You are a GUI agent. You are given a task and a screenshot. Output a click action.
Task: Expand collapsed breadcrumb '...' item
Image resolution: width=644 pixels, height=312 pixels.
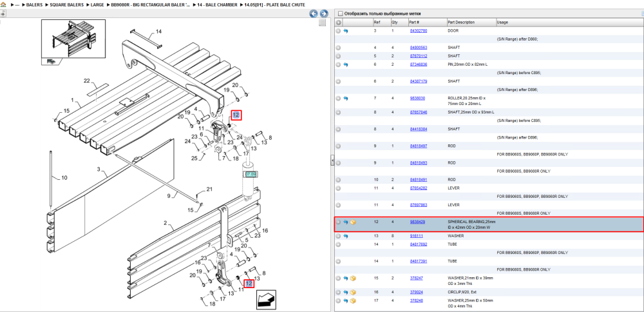point(17,5)
